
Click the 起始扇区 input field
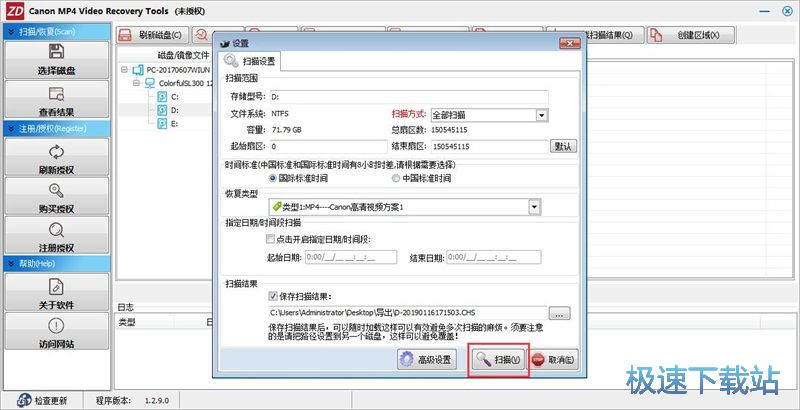coord(328,146)
